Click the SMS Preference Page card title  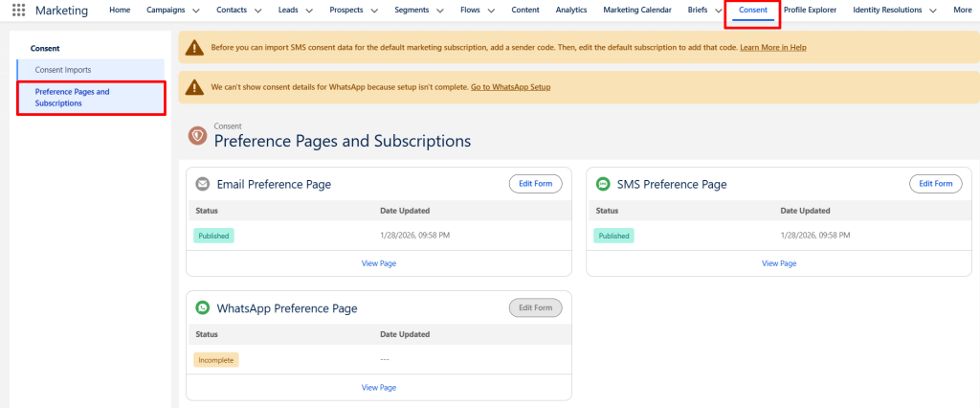coord(672,184)
